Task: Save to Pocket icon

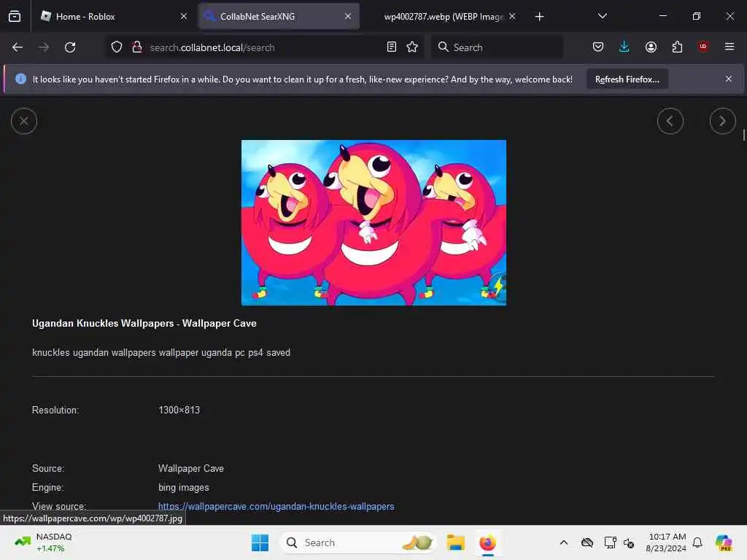Action: click(x=598, y=47)
